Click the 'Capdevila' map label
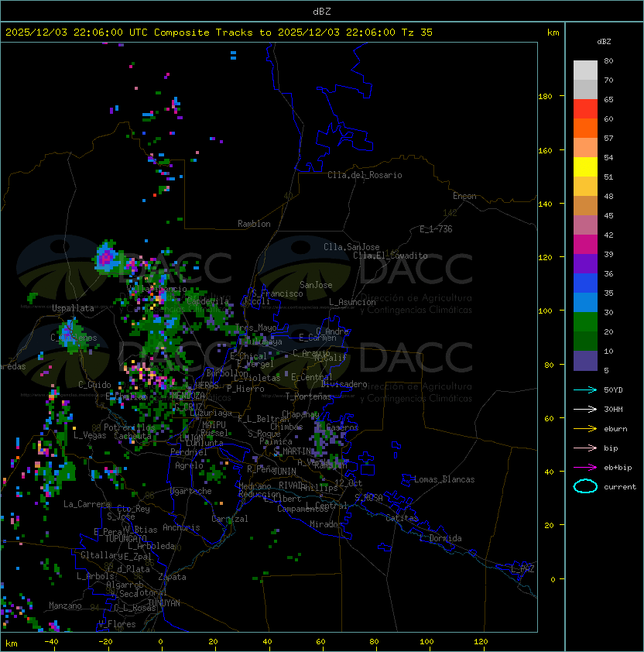This screenshot has width=644, height=652. [x=207, y=301]
